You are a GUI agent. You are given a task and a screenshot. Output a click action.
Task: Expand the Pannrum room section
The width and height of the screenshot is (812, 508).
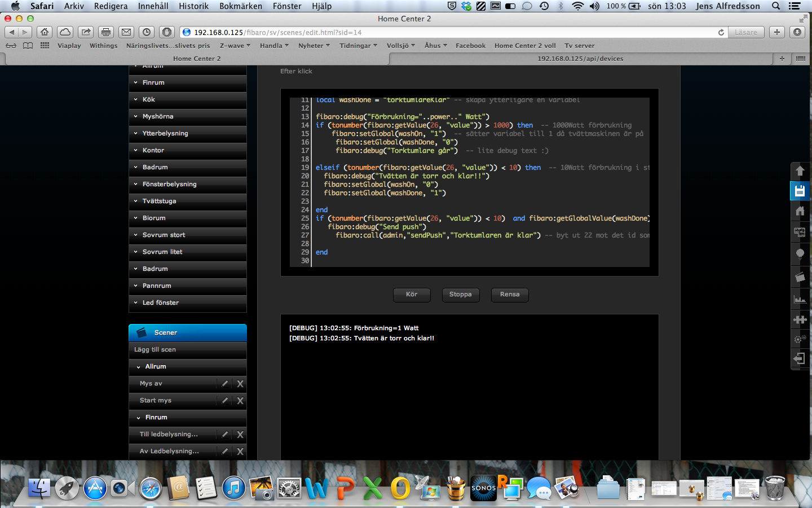(x=188, y=286)
